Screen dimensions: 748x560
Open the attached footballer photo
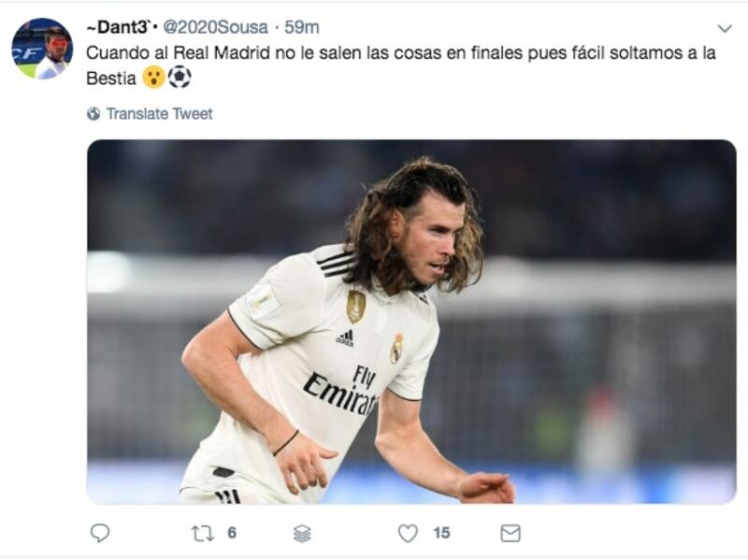411,322
